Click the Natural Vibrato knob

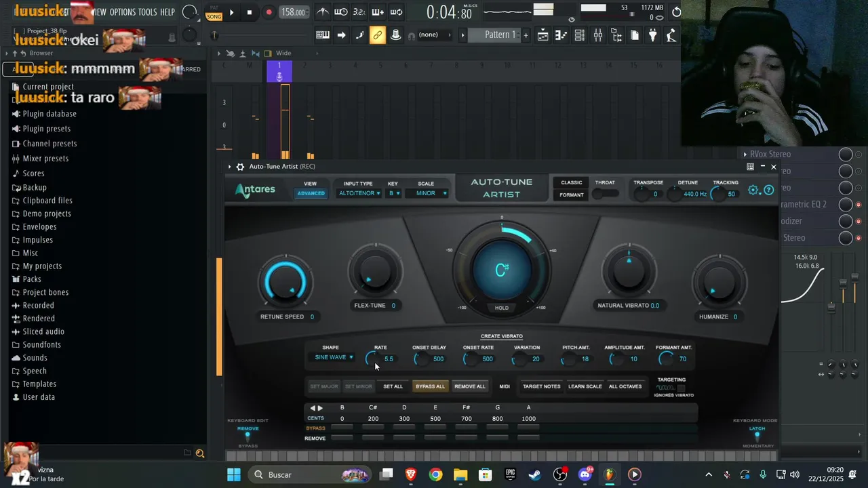pyautogui.click(x=629, y=270)
